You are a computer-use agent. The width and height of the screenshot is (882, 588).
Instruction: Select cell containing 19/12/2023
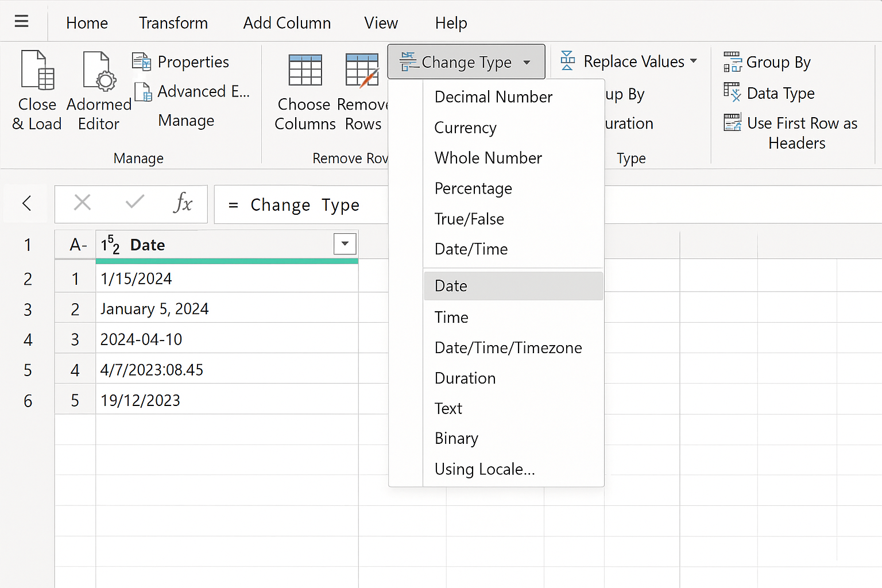(x=227, y=400)
